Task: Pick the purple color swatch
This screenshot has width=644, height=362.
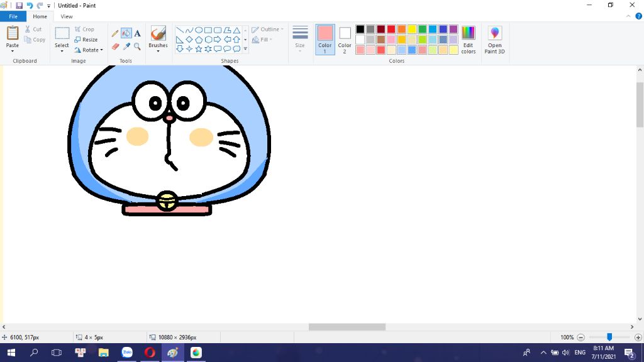Action: coord(453,29)
